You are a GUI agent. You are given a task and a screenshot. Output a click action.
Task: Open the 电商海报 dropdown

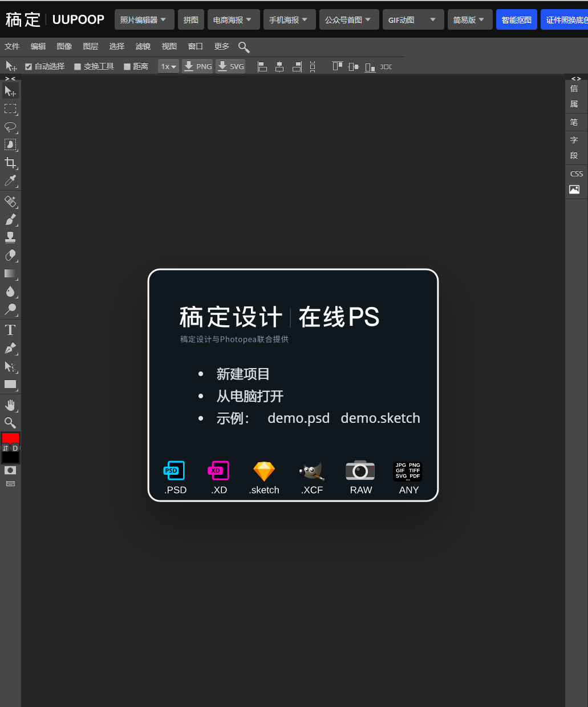click(234, 19)
